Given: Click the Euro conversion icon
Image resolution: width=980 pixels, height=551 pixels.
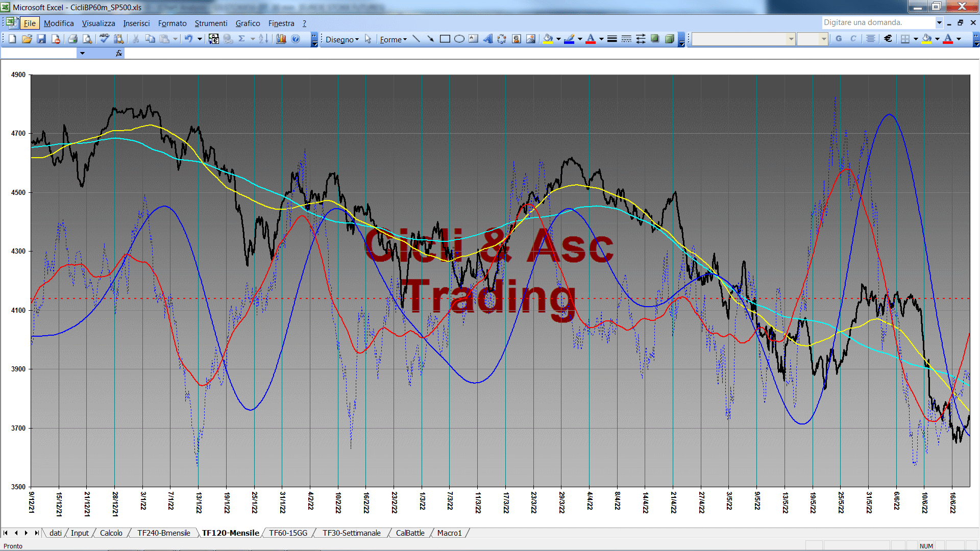Looking at the screenshot, I should (x=214, y=39).
